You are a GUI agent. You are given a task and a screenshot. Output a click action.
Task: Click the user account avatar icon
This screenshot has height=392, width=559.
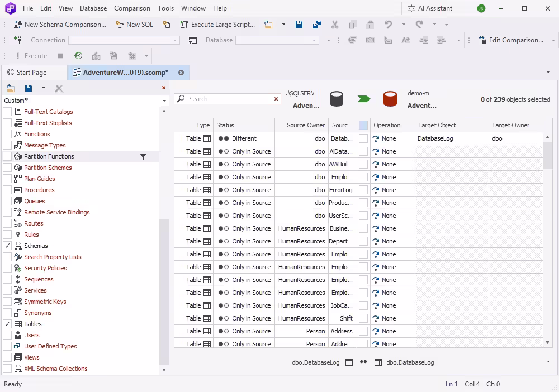[481, 8]
